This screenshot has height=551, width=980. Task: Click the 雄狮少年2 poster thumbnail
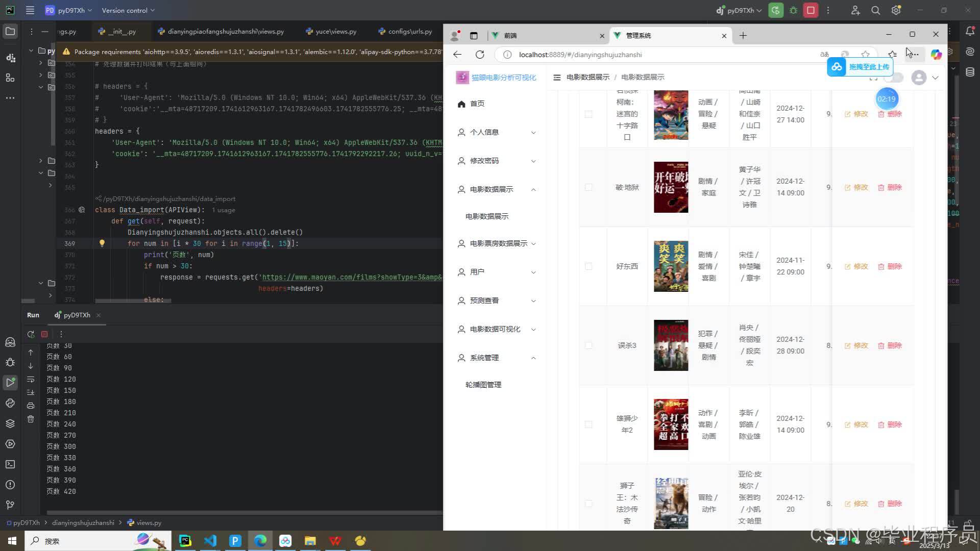(x=671, y=424)
